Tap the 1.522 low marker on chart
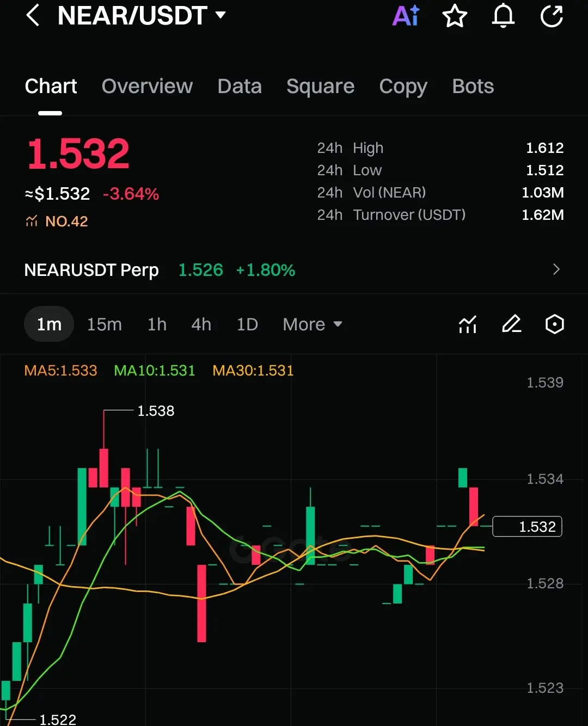Viewport: 588px width, 726px height. (x=58, y=719)
